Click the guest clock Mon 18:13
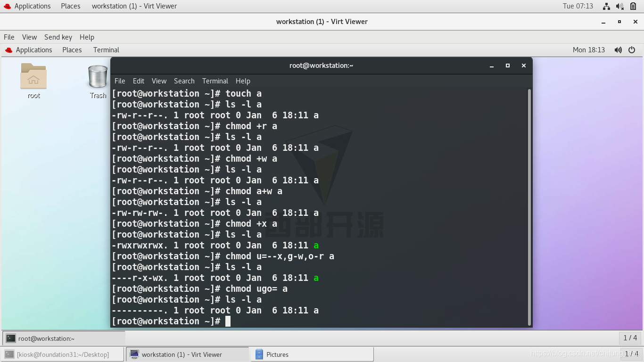Image resolution: width=644 pixels, height=362 pixels. pos(589,50)
